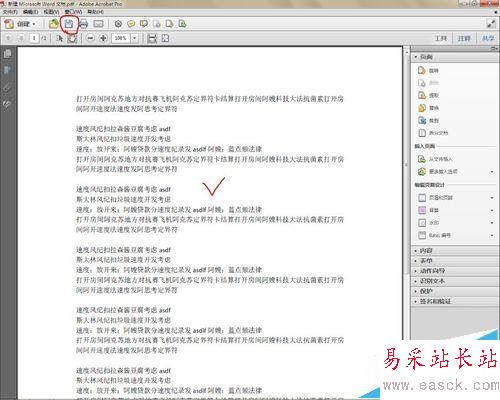
Task: Choose the Hand pan tool icon
Action: pyautogui.click(x=72, y=38)
